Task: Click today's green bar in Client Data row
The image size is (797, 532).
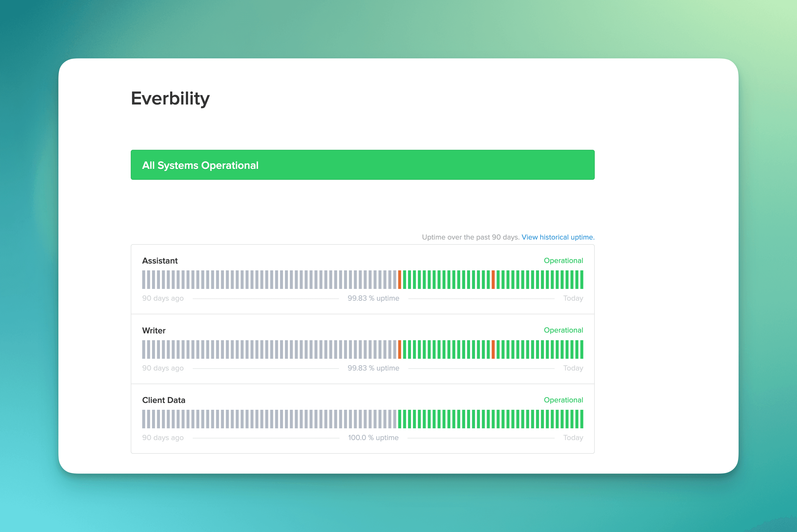Action: 581,419
